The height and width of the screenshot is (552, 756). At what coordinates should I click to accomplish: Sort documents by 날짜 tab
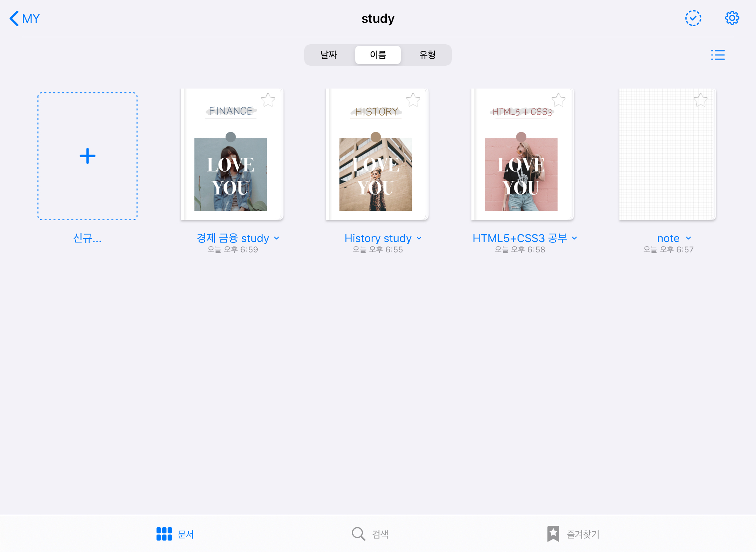tap(329, 55)
